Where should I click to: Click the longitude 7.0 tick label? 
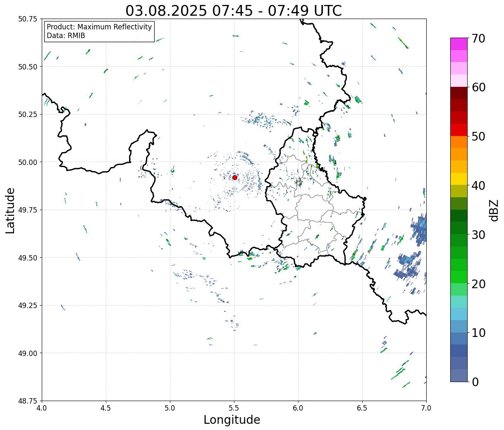[426, 408]
